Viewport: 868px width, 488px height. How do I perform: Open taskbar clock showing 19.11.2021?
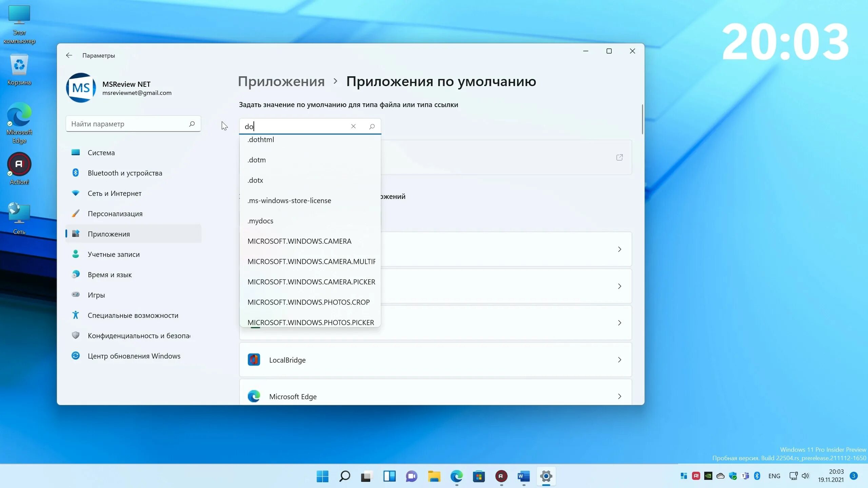coord(831,476)
